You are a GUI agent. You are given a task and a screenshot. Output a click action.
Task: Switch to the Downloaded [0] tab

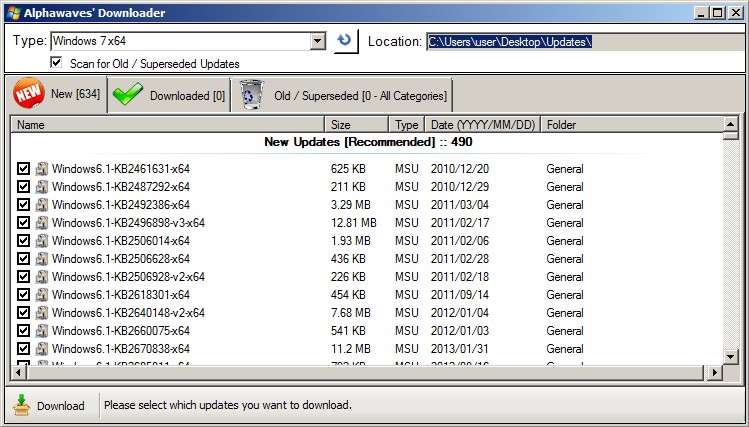[169, 96]
